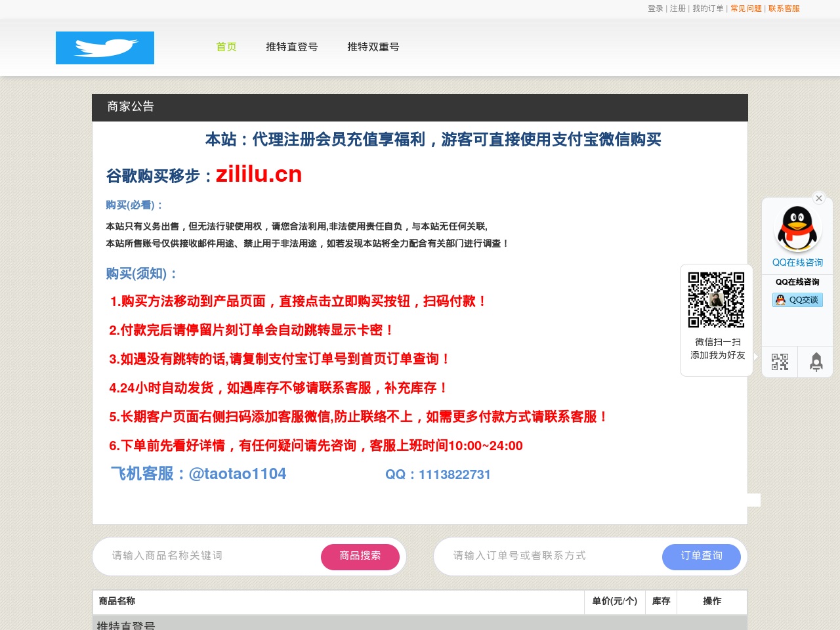Viewport: 840px width, 630px height.
Task: Click the 微信扫一扫 添加我为好友 caption
Action: point(717,348)
